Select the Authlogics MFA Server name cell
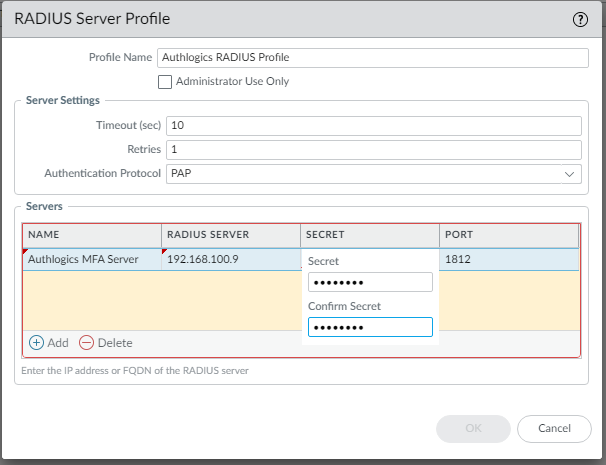 click(x=92, y=259)
